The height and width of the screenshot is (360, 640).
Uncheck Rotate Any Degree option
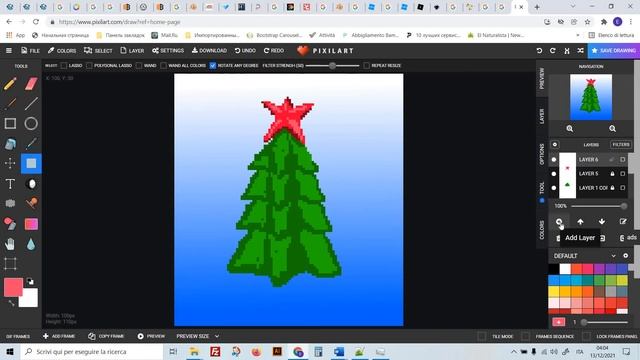pos(213,65)
